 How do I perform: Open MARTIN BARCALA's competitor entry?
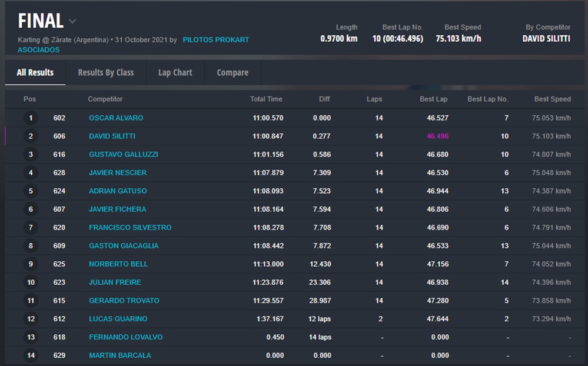tap(119, 355)
